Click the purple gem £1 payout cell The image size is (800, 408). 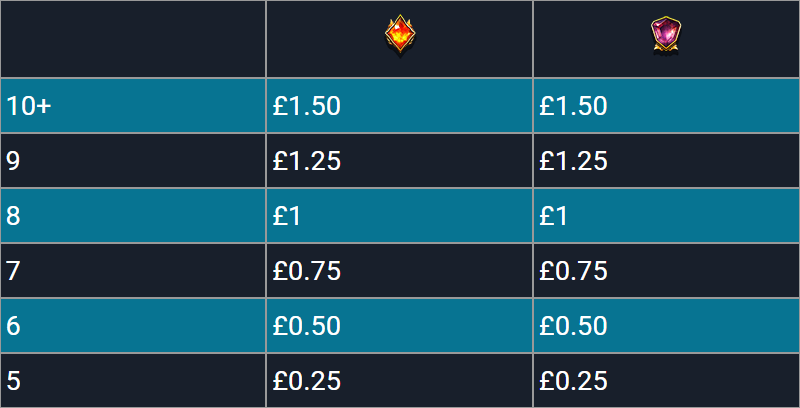(x=666, y=216)
